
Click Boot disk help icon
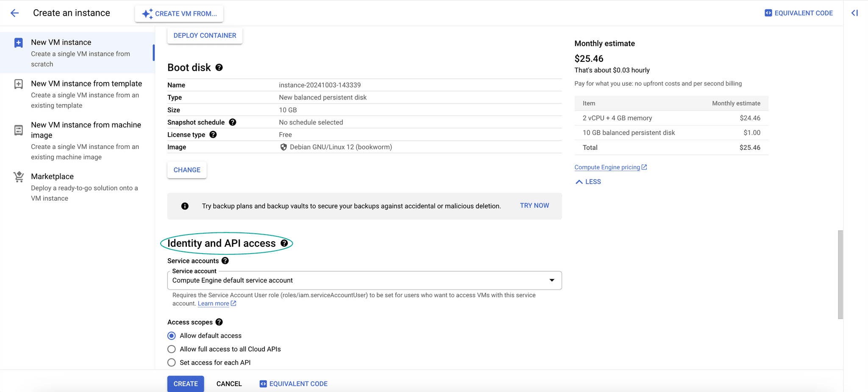(219, 68)
